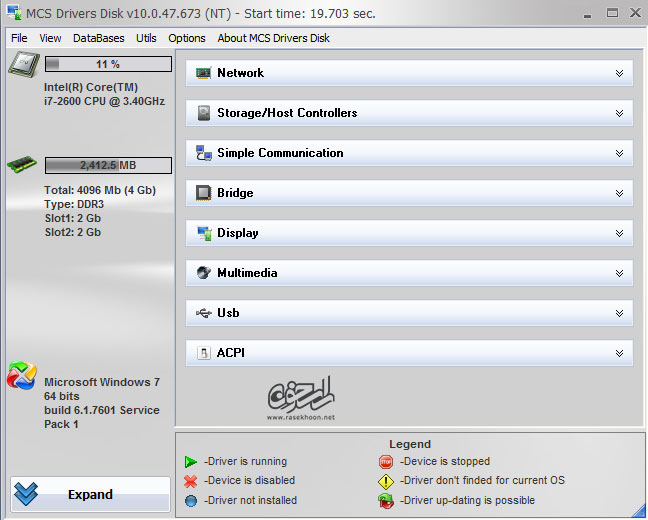Click the Simple Communication computers icon

click(203, 153)
